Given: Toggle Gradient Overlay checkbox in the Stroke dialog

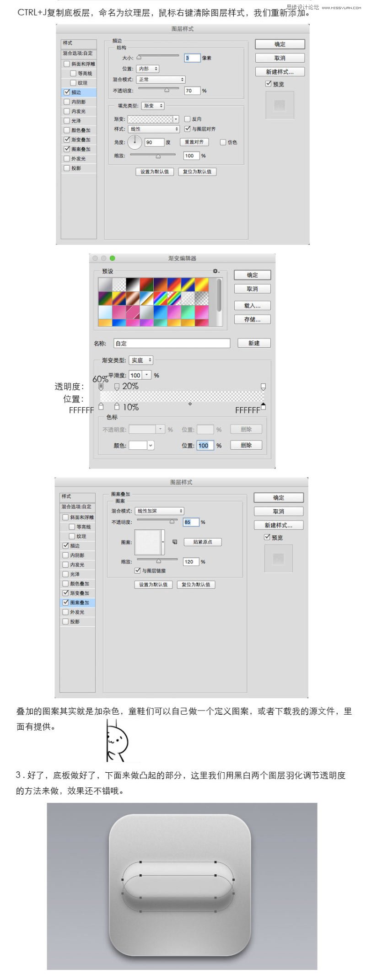Looking at the screenshot, I should click(x=67, y=140).
